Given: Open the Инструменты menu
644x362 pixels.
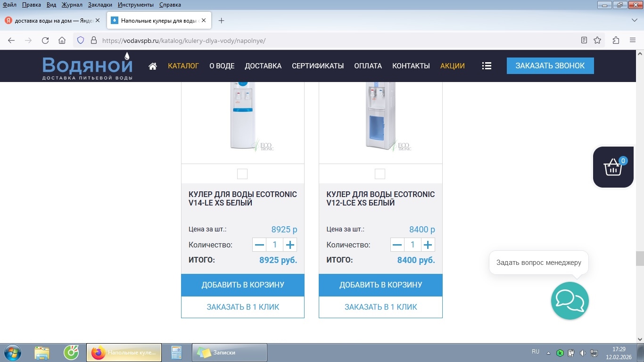Looking at the screenshot, I should tap(136, 5).
